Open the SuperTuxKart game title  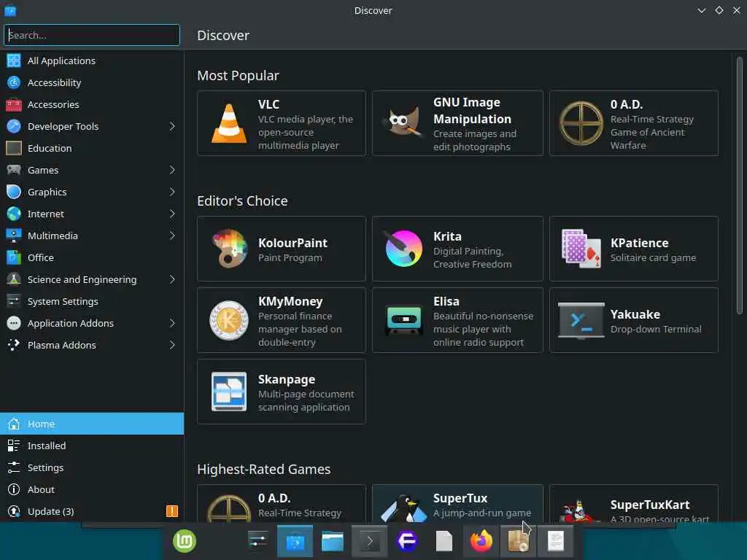650,505
